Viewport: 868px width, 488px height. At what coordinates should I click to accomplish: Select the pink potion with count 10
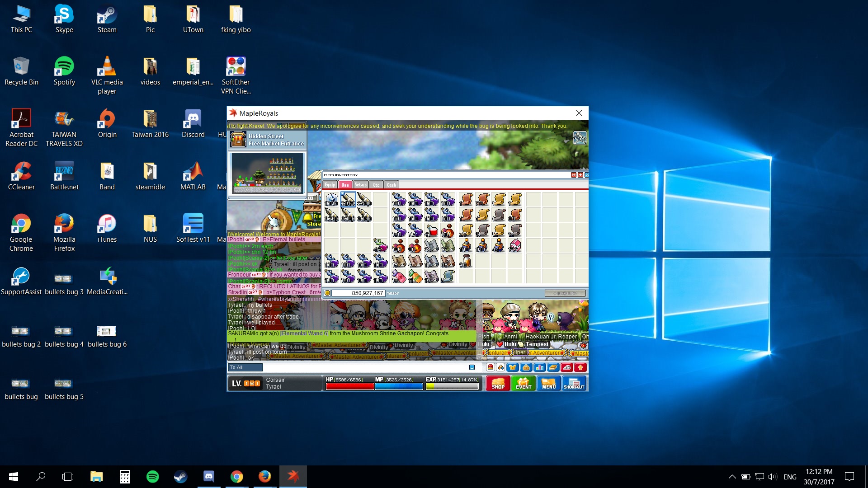click(398, 277)
